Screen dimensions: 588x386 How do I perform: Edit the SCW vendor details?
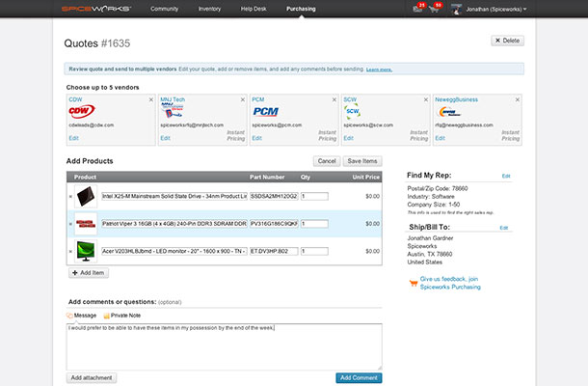[348, 138]
